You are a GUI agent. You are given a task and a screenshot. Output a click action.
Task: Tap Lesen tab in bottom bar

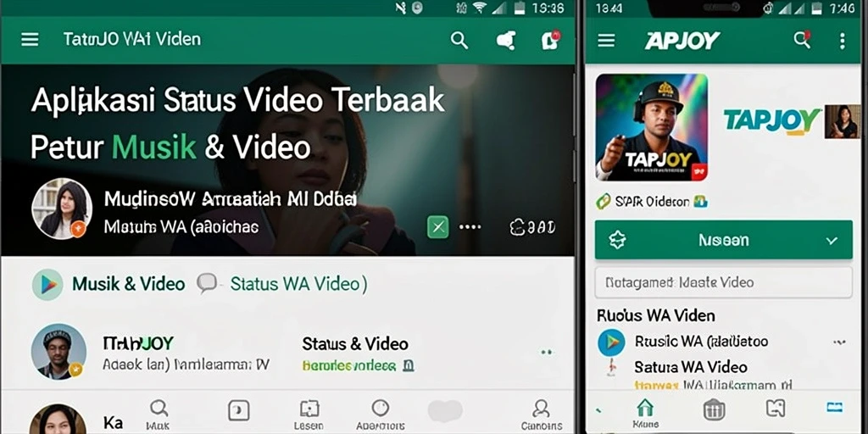tap(309, 415)
